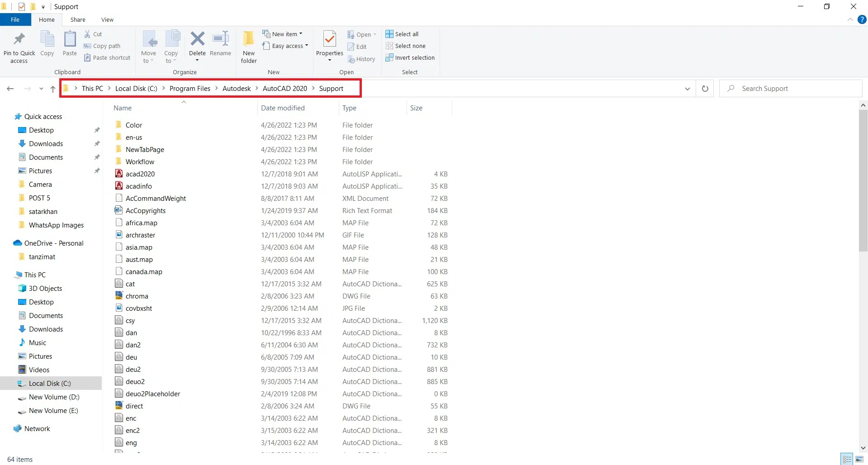Open address bar history dropdown
This screenshot has width=868, height=465.
(x=687, y=89)
